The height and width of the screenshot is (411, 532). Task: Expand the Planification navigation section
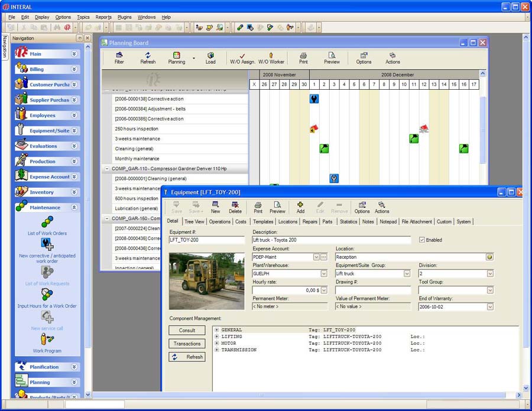pos(74,367)
